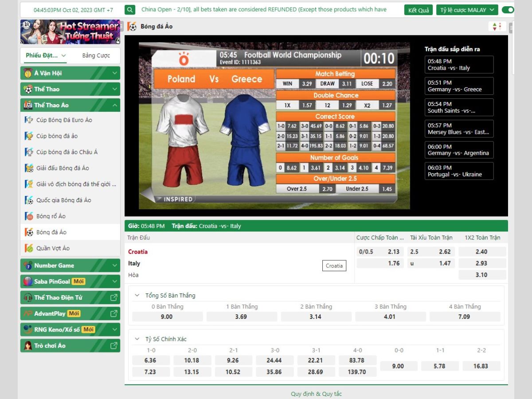Select the Bóng rổ Ảo basketball icon
Image resolution: width=532 pixels, height=399 pixels.
[x=29, y=216]
